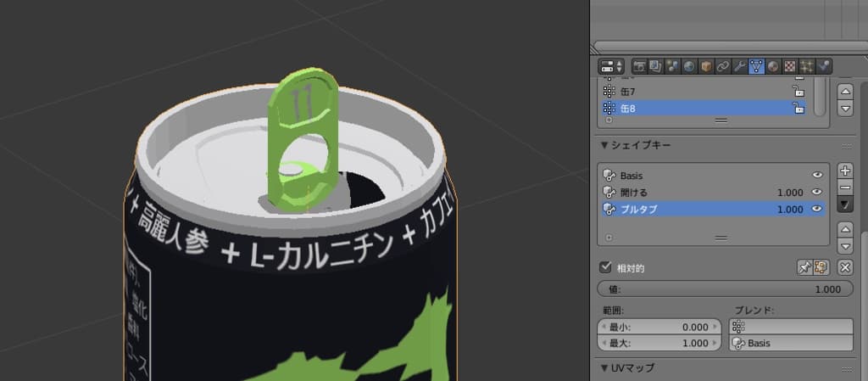This screenshot has width=868, height=381.
Task: Toggle visibility of Basis shape key
Action: pos(817,175)
